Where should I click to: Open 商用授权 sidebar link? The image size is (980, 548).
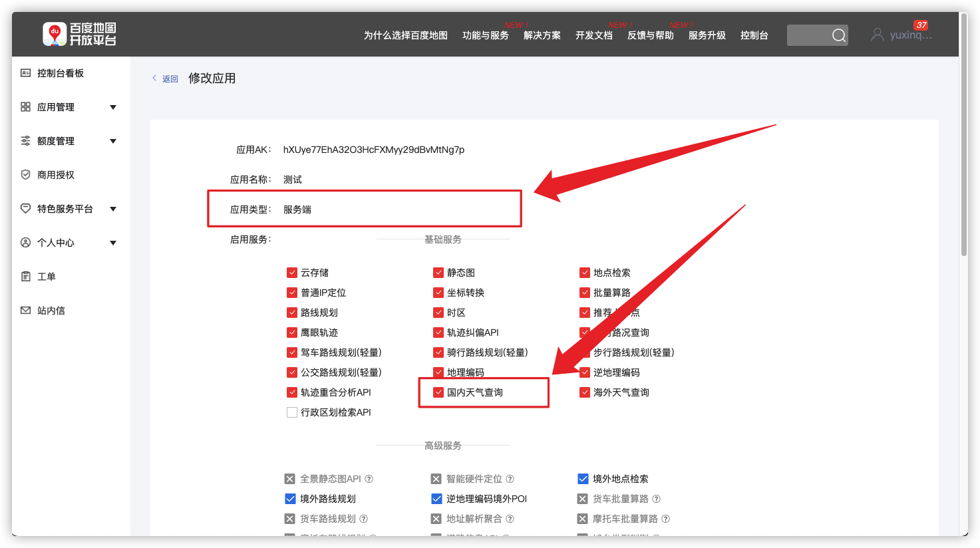(56, 175)
